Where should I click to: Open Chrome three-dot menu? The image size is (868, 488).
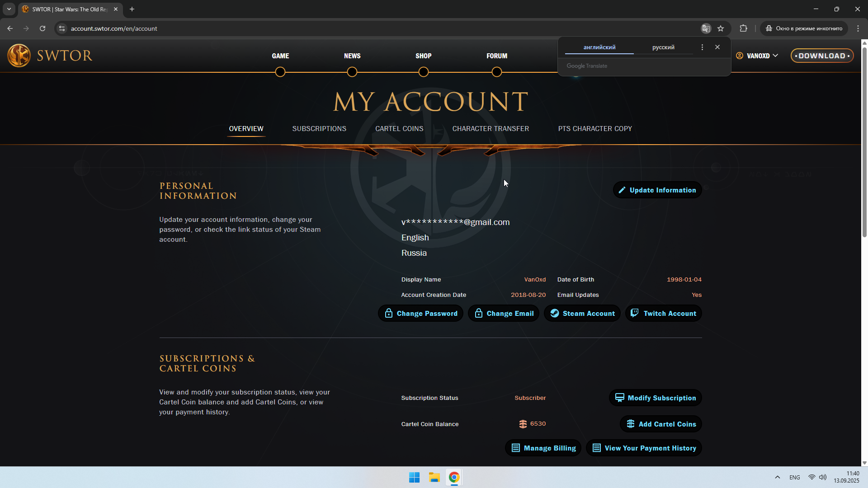coord(858,28)
